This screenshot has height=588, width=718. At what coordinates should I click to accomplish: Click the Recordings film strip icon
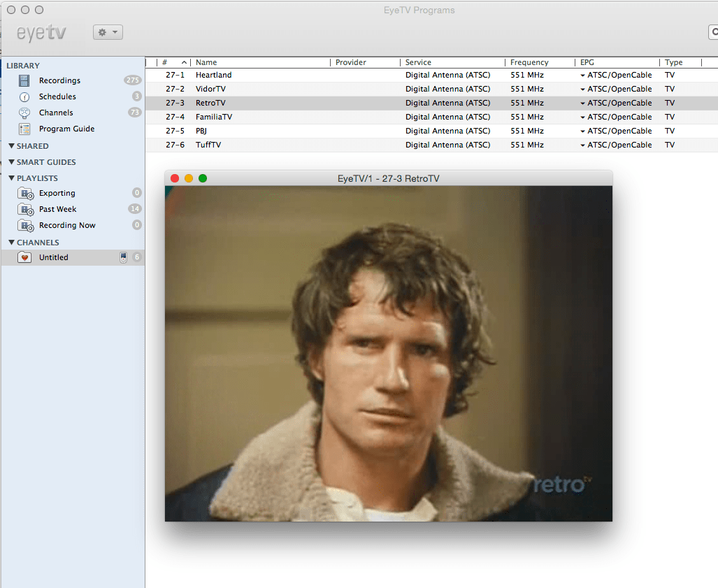(x=24, y=80)
